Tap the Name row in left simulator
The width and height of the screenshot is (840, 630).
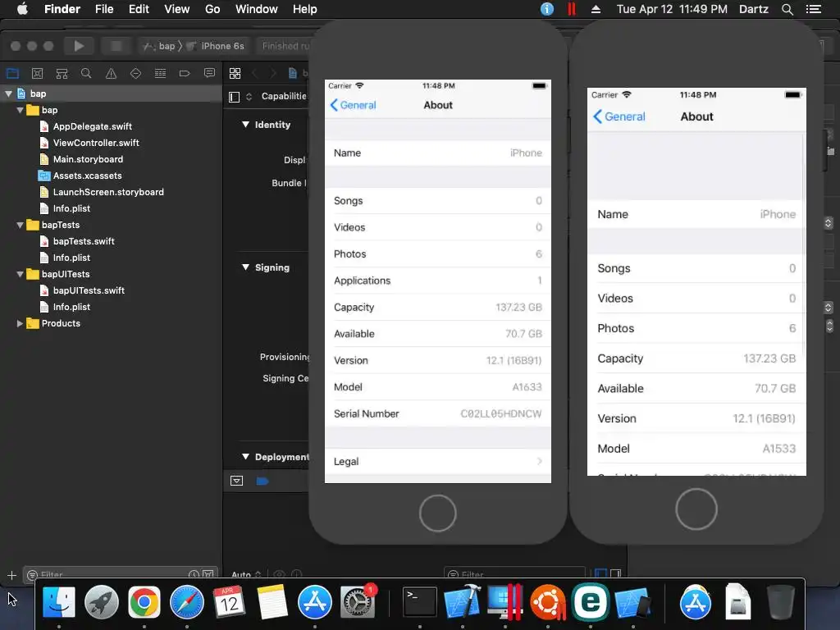coord(438,153)
